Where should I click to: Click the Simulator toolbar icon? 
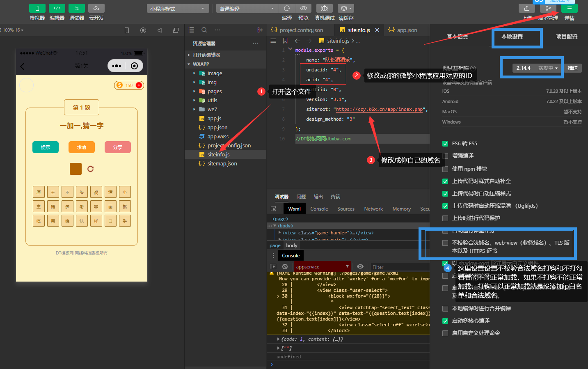(x=37, y=8)
